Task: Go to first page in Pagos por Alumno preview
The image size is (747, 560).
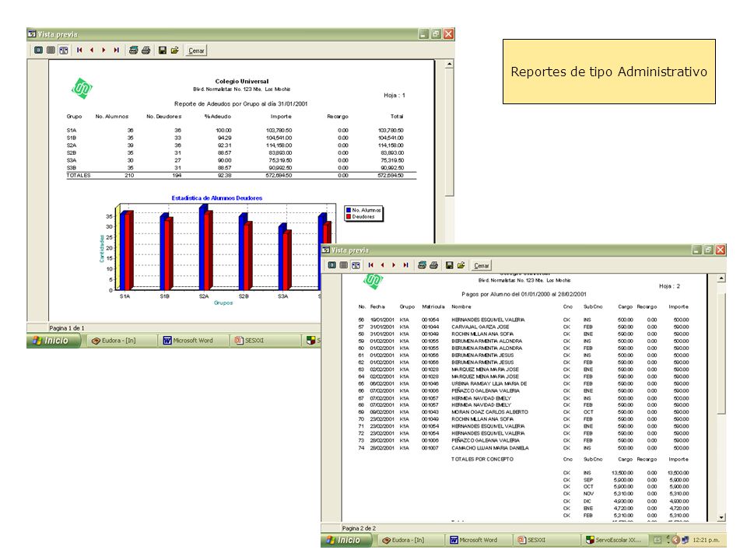Action: pyautogui.click(x=371, y=265)
